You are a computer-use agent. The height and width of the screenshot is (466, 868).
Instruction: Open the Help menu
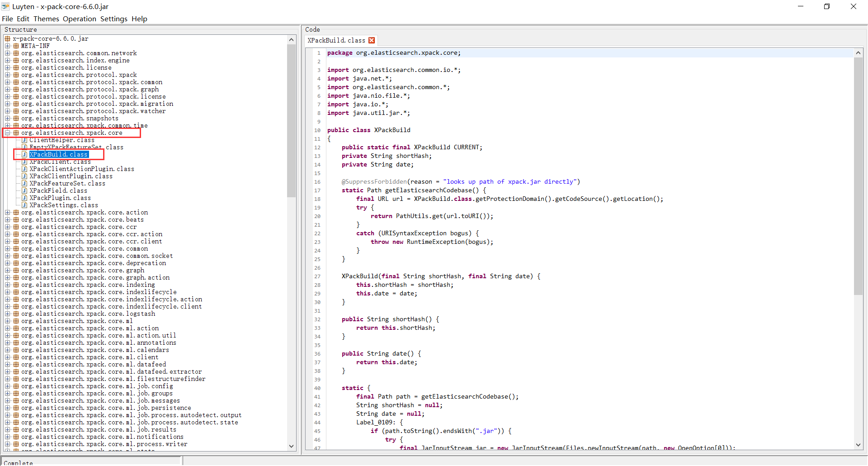click(139, 19)
